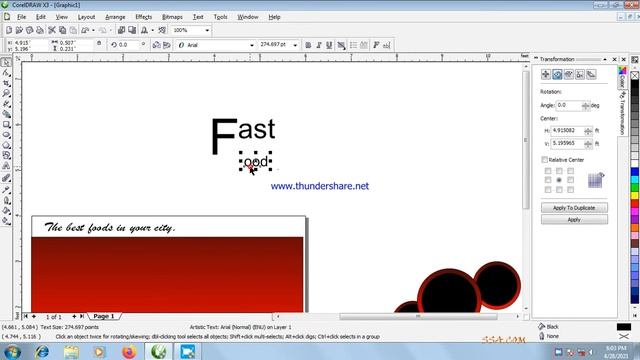Click the horizontal scrollbar thumb
The height and width of the screenshot is (360, 640).
point(418,316)
